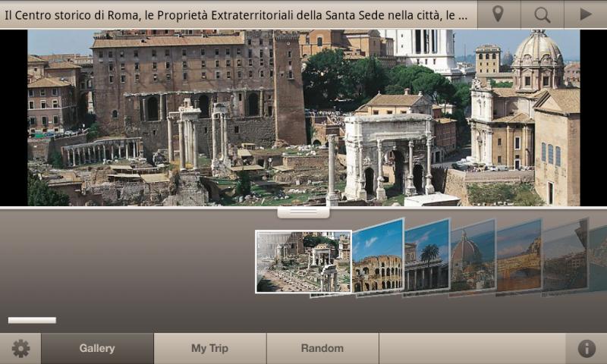
Task: Click the title "Il Centro storico di Roma..."
Action: [236, 15]
